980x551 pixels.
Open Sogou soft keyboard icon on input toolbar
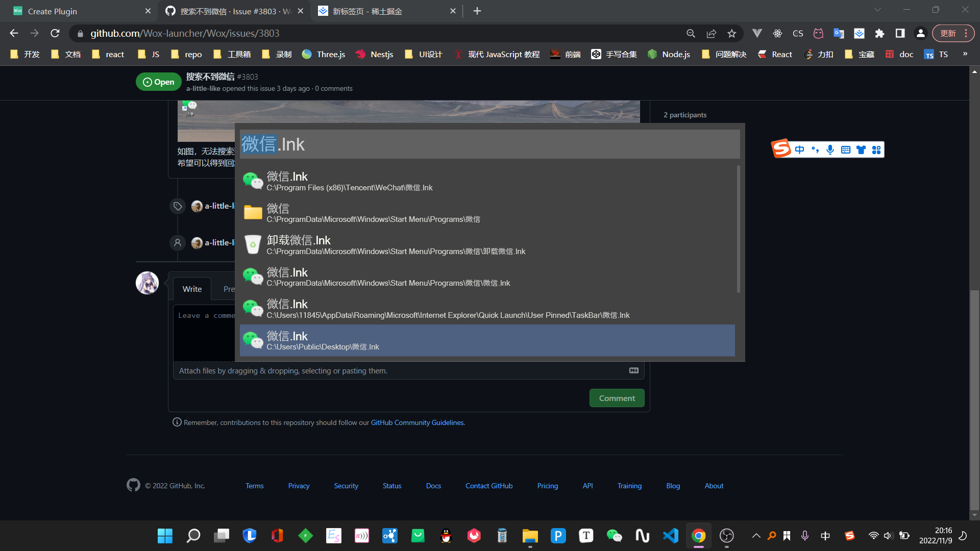845,149
